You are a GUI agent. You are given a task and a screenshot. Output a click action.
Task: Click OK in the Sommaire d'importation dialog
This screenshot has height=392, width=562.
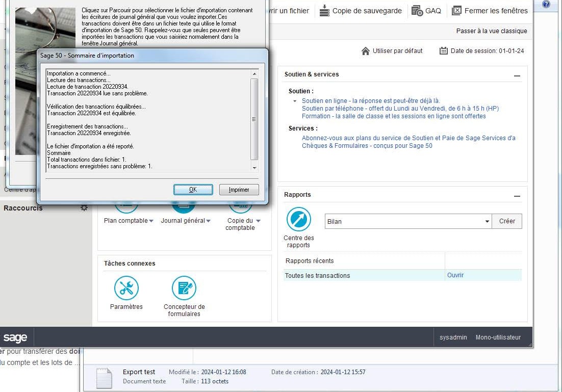pyautogui.click(x=193, y=190)
